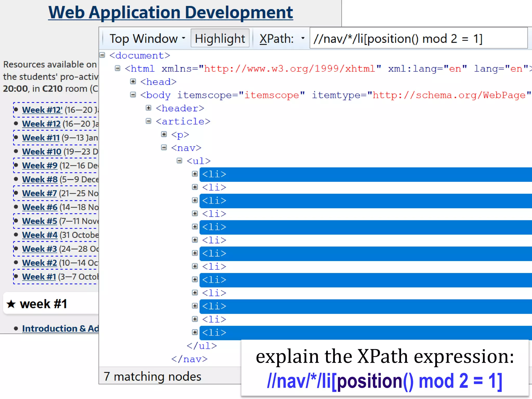Image resolution: width=532 pixels, height=399 pixels.
Task: Collapse the document root node
Action: 102,55
